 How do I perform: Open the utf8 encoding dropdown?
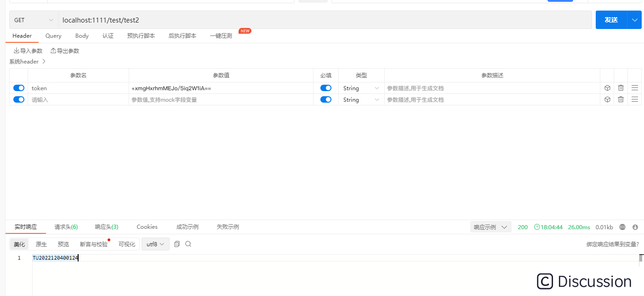155,244
